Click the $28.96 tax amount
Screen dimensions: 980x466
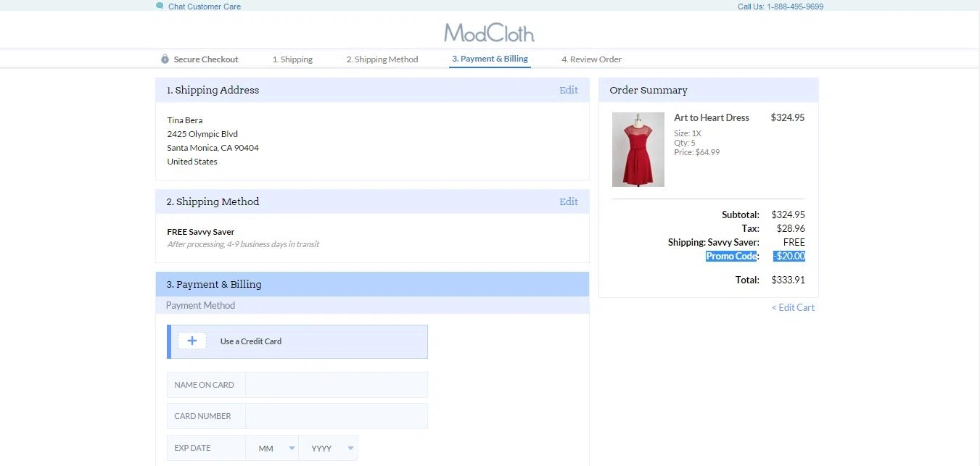791,228
